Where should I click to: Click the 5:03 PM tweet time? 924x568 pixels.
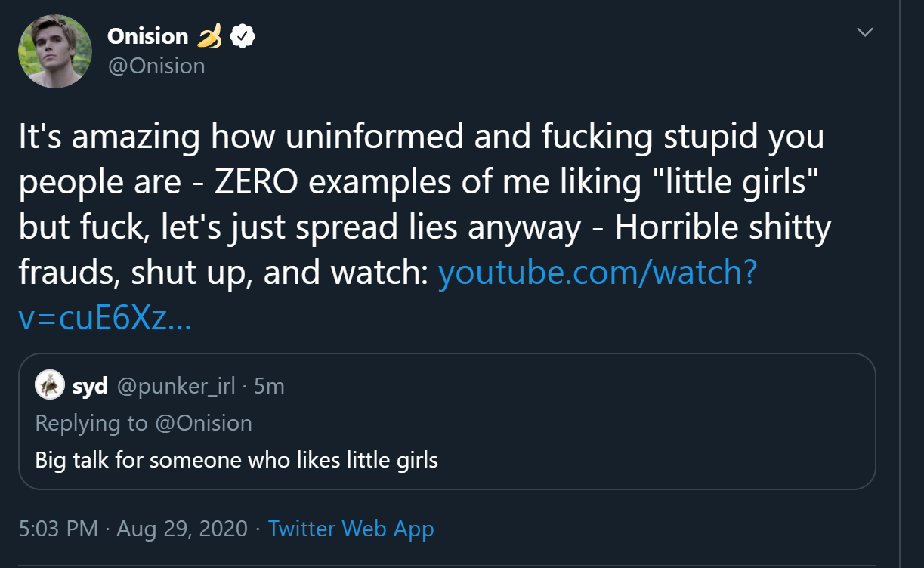coord(58,529)
